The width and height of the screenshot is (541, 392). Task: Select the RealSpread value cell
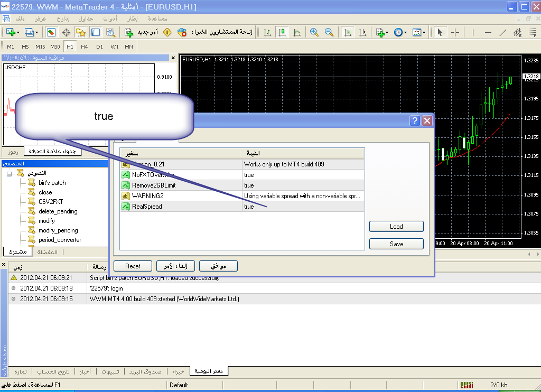[303, 207]
